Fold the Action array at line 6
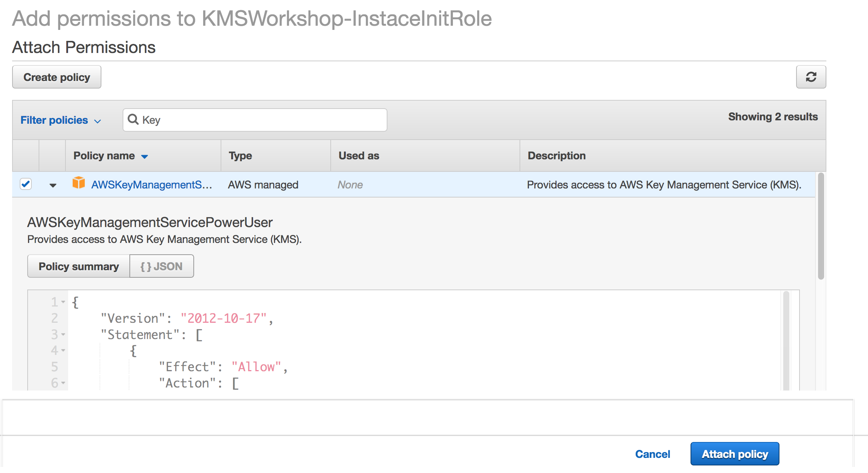This screenshot has width=868, height=473. coord(63,383)
